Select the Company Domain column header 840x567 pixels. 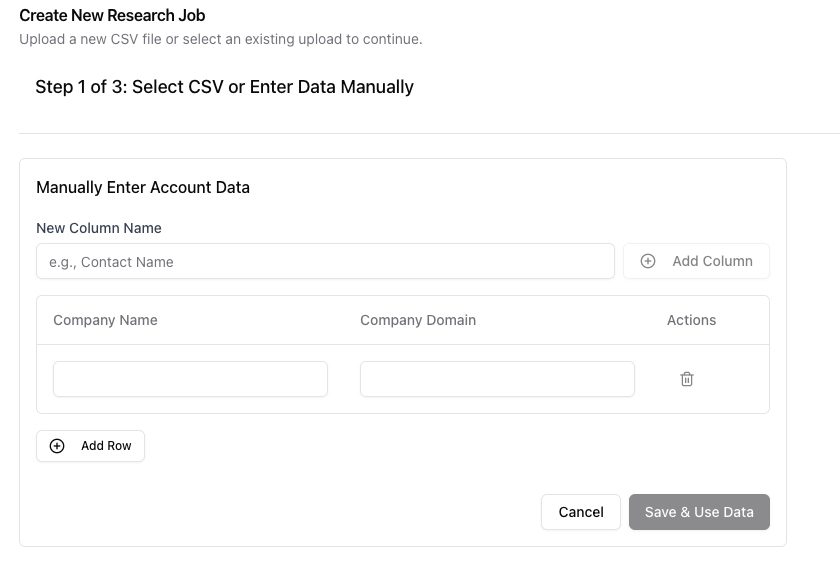coord(418,320)
